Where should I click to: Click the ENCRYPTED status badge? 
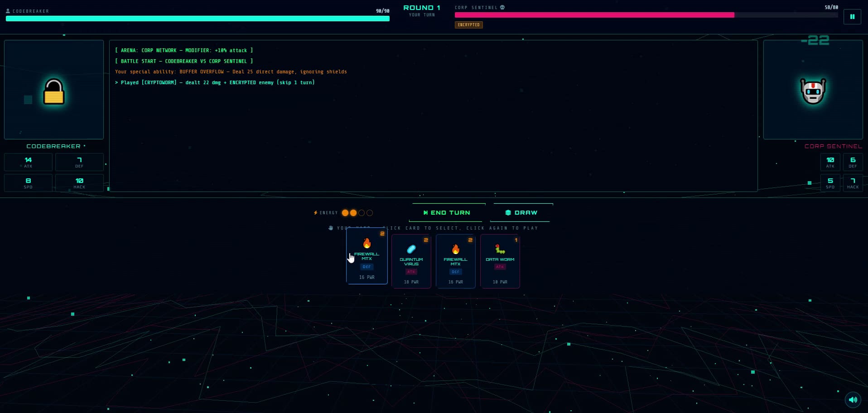pyautogui.click(x=468, y=25)
